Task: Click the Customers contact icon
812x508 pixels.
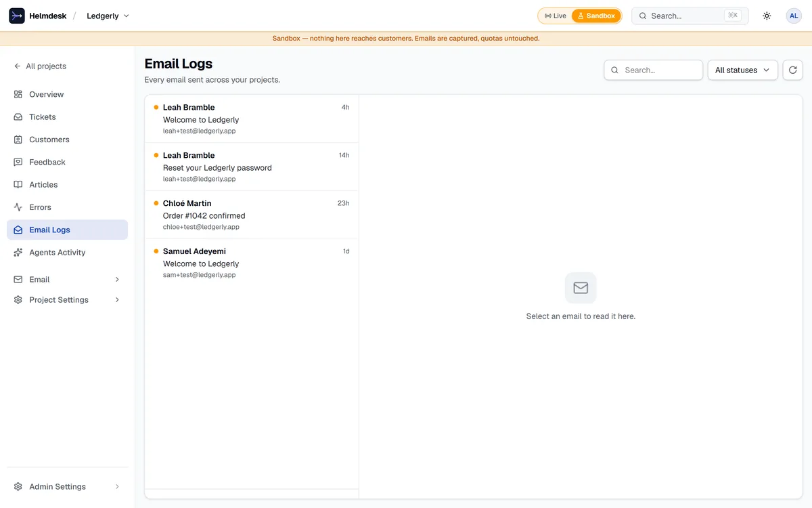Action: tap(18, 140)
